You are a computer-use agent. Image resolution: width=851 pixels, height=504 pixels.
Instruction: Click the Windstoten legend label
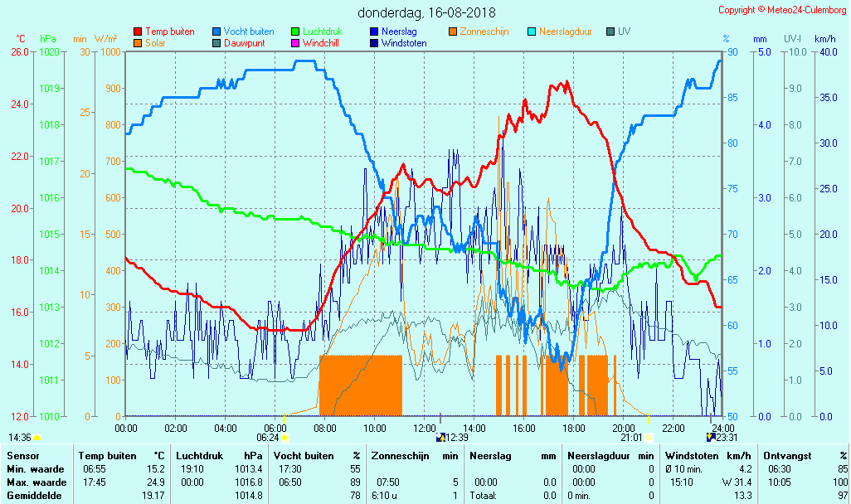click(x=405, y=42)
